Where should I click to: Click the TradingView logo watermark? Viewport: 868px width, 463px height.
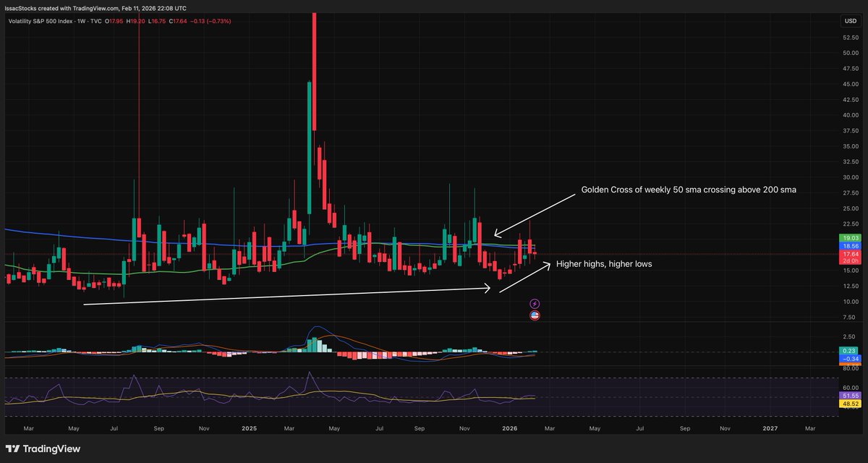tap(43, 449)
